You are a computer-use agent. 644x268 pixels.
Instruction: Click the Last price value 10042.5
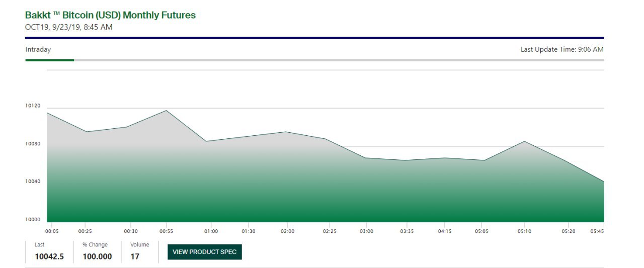(49, 257)
